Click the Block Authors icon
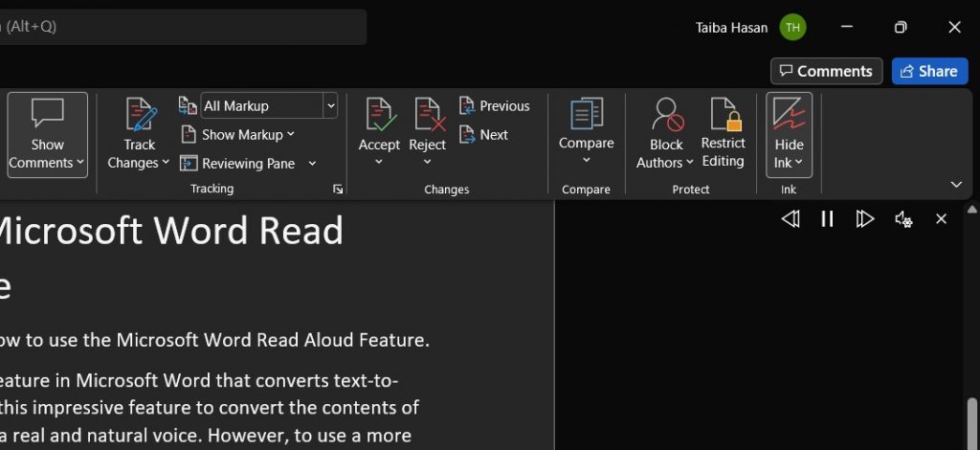Screen dimensions: 980x450 click(666, 115)
